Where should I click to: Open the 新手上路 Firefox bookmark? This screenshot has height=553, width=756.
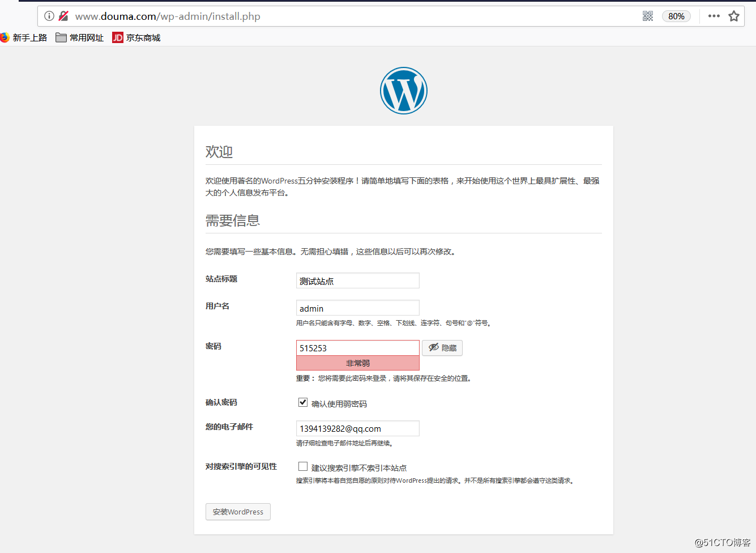(x=24, y=37)
